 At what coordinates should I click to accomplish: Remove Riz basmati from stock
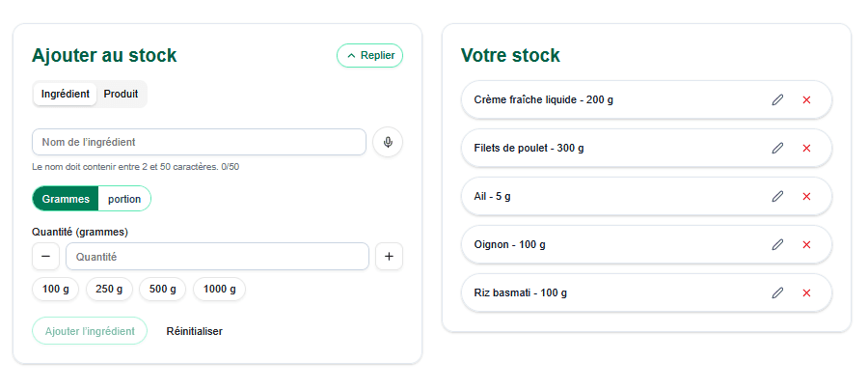pyautogui.click(x=806, y=292)
